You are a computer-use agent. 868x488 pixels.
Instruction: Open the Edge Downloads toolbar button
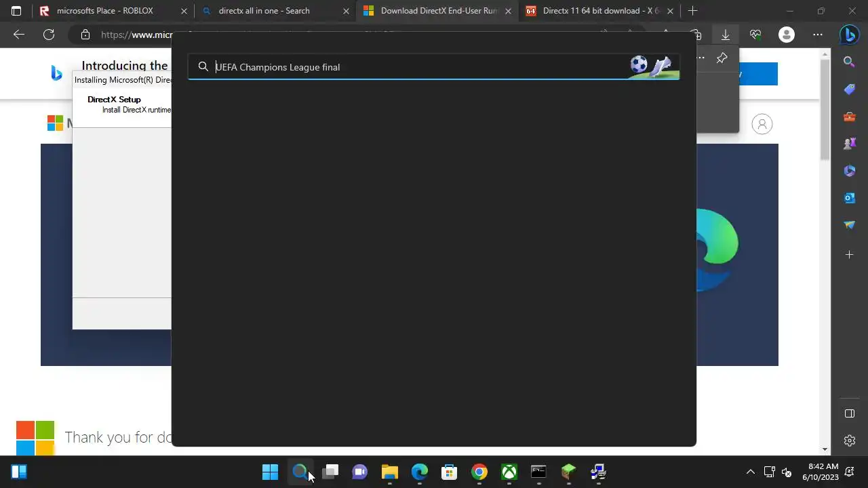pyautogui.click(x=726, y=35)
